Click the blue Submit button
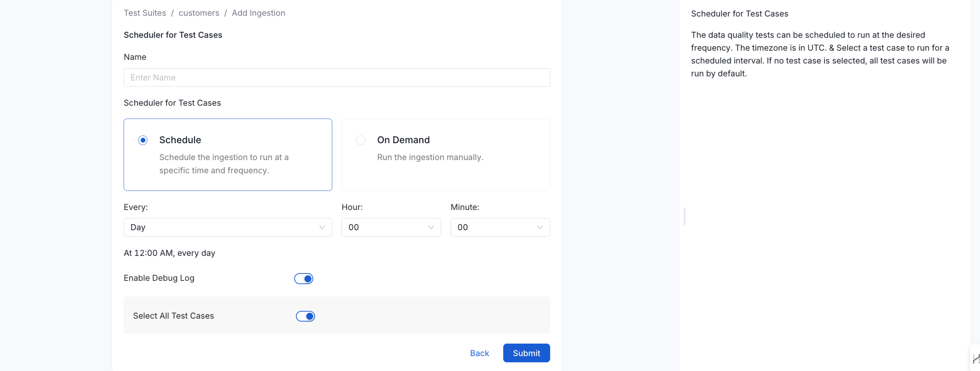 (x=526, y=353)
